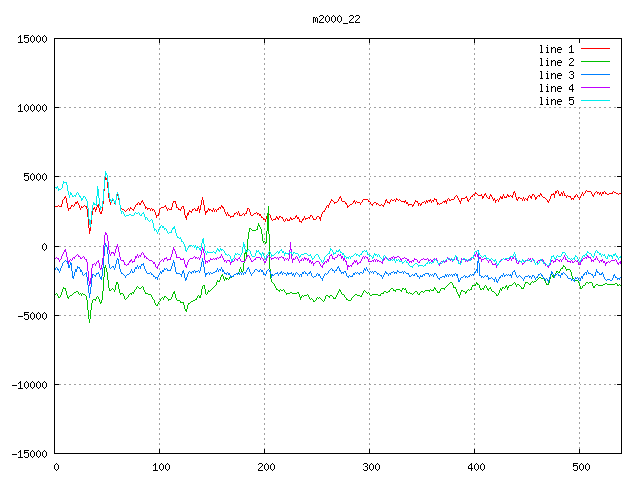This screenshot has height=480, width=640.
Task: Click the red line 1 legend sample
Action: [595, 48]
